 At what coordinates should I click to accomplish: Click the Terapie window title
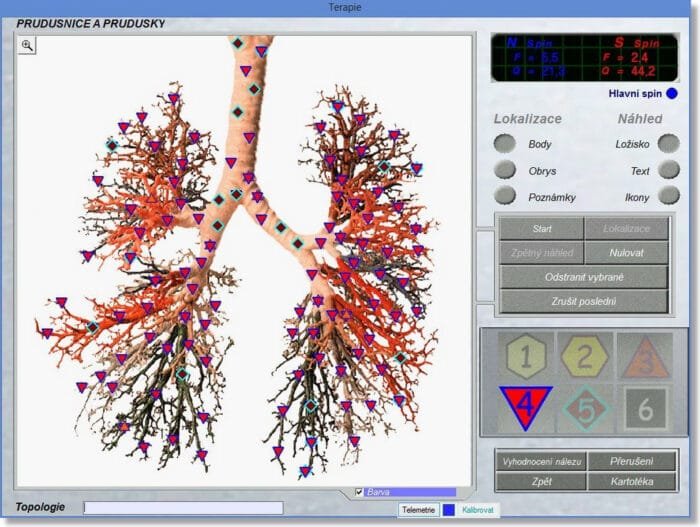click(x=345, y=7)
